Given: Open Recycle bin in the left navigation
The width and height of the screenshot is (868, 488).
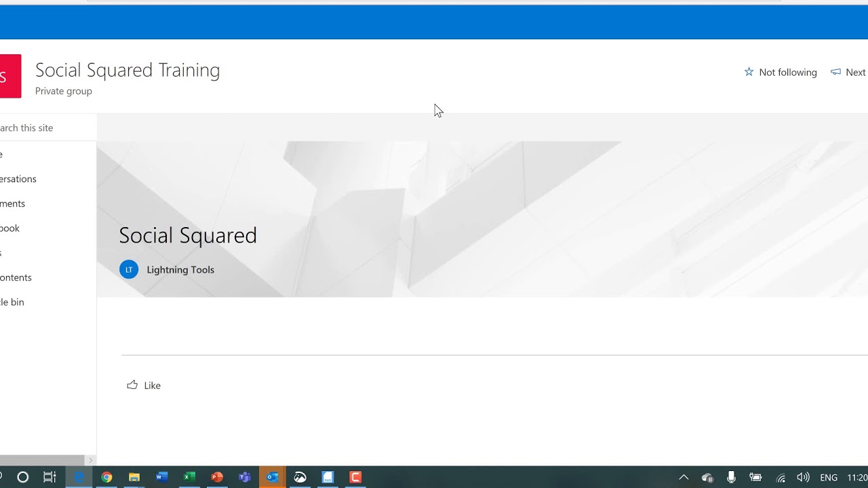Looking at the screenshot, I should [x=12, y=302].
